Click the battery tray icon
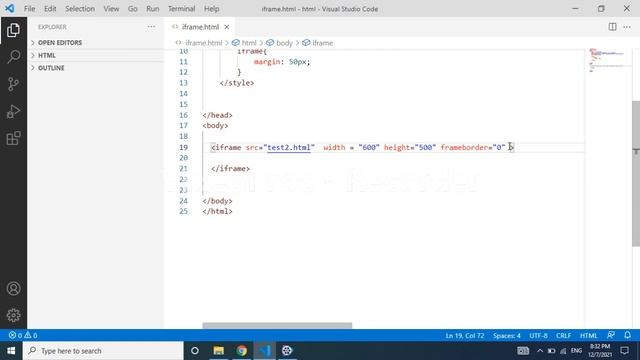The width and height of the screenshot is (640, 360). (x=551, y=351)
